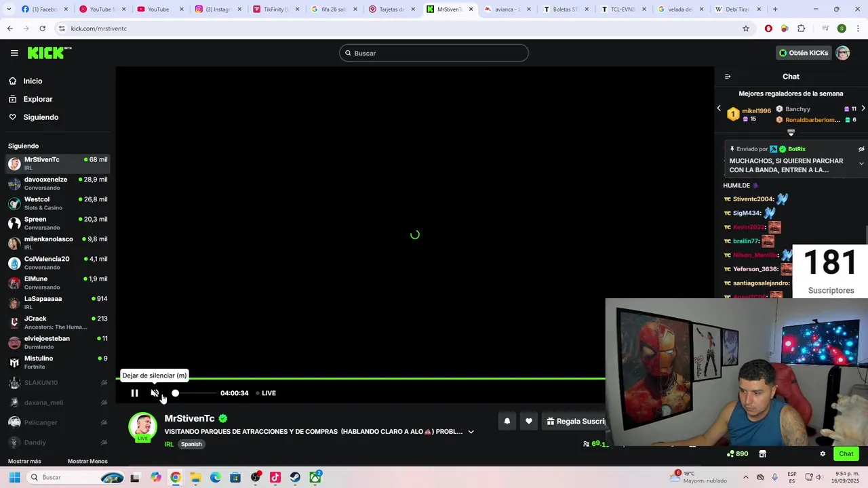Open Spreen channel from the sidebar
Image resolution: width=868 pixels, height=488 pixels.
tap(58, 223)
